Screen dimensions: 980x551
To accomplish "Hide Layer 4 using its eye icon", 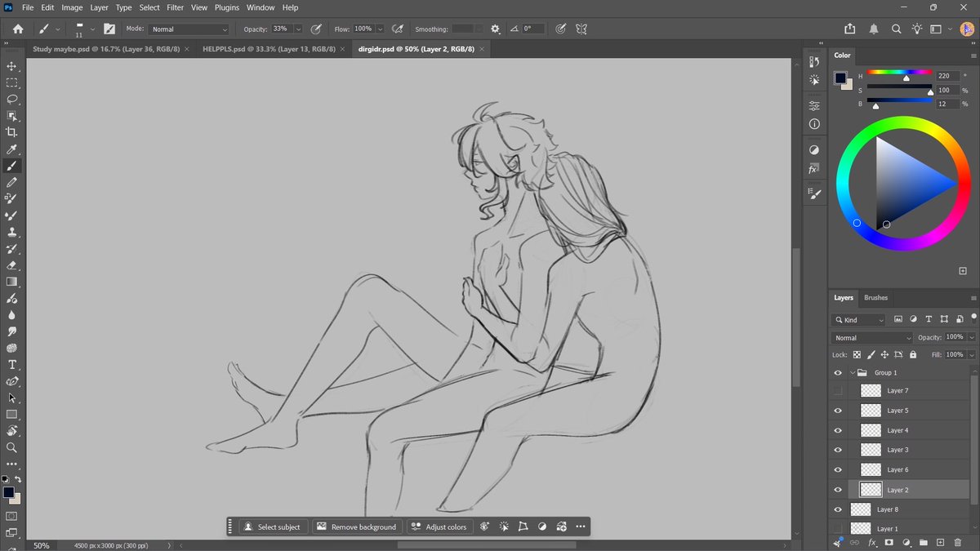I will click(838, 430).
